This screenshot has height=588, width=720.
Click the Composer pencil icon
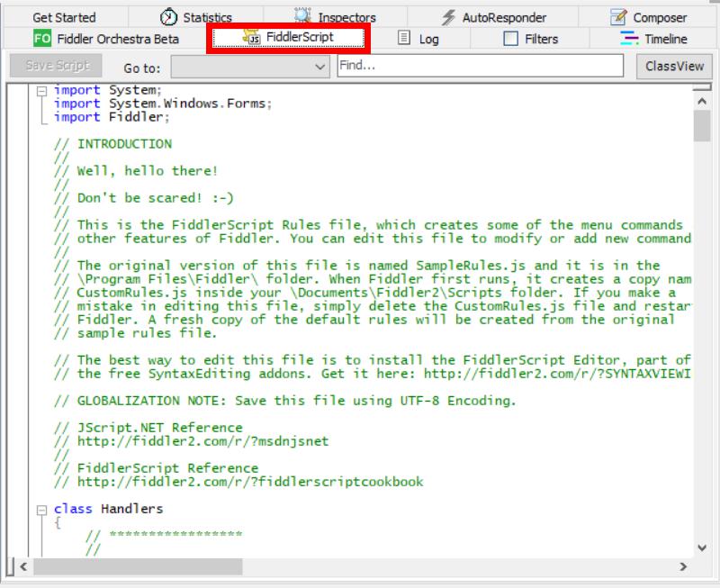point(616,15)
